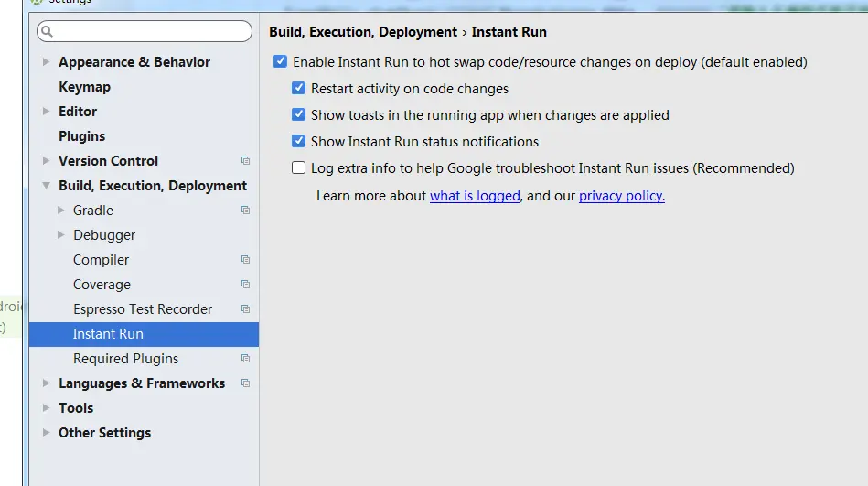
Task: Uncheck Restart activity on code changes
Action: [x=298, y=89]
